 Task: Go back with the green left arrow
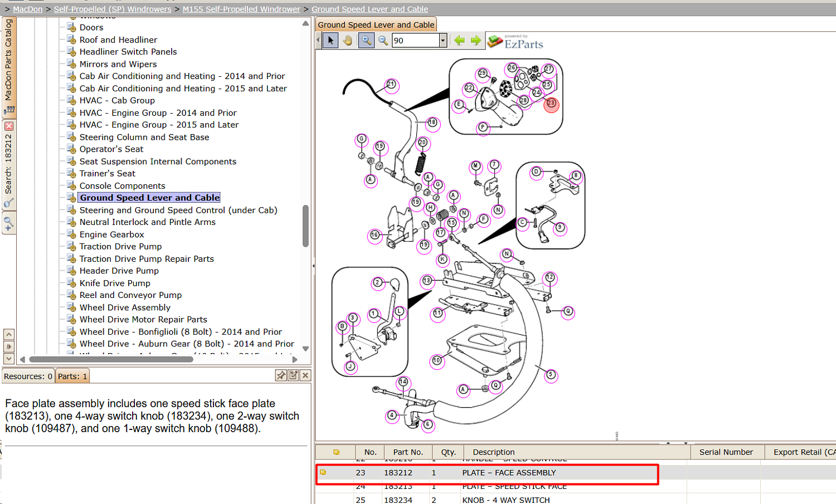459,40
